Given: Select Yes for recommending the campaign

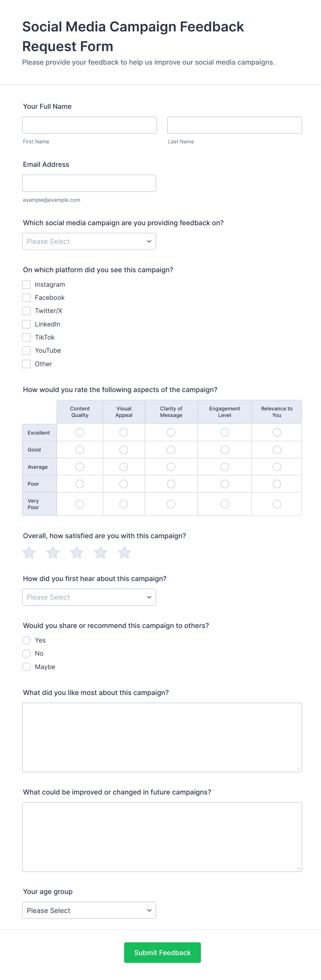Looking at the screenshot, I should 26,640.
